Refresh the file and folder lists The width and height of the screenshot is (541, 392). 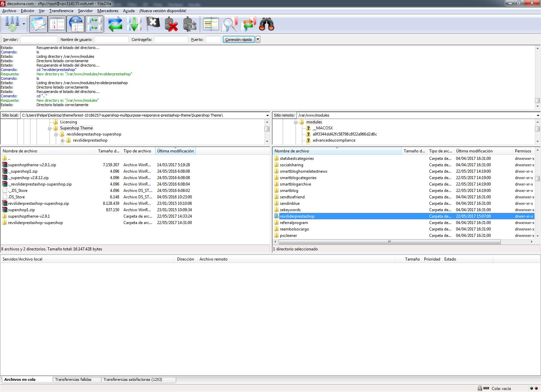(115, 24)
